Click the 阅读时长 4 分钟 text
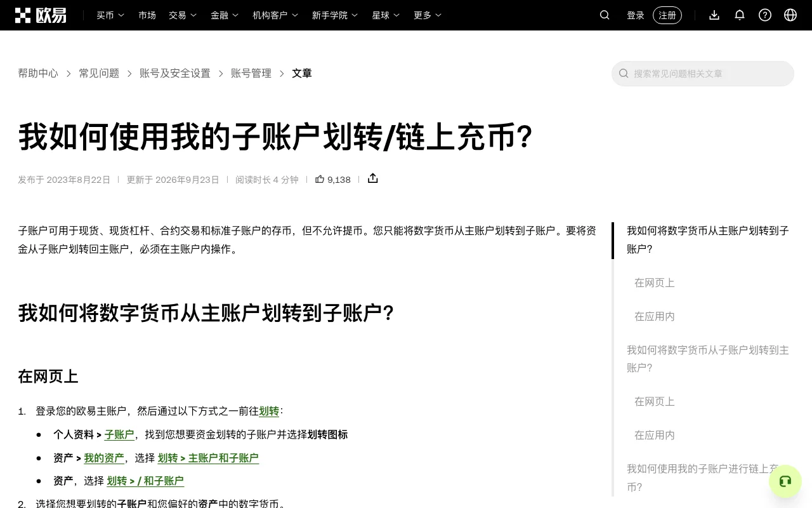 [x=267, y=180]
